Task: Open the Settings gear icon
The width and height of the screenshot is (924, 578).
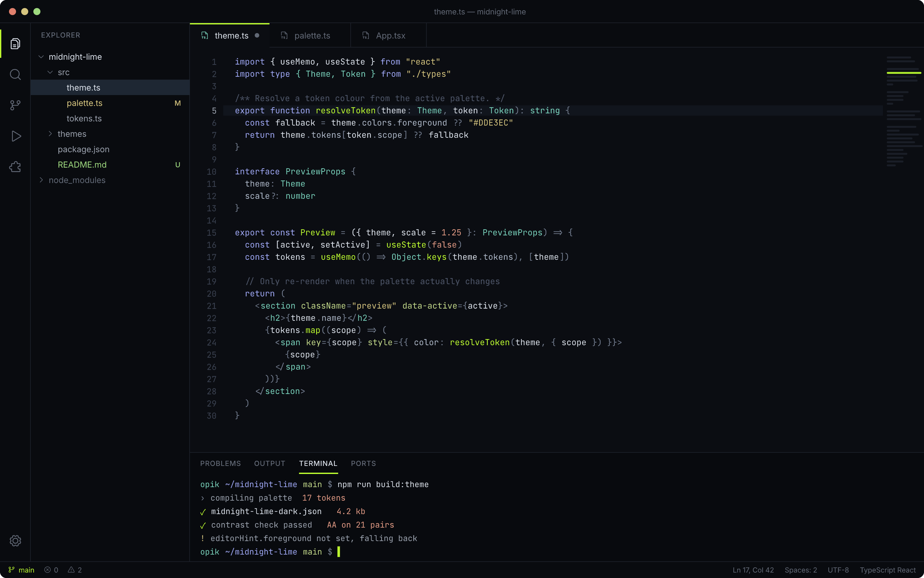Action: tap(15, 540)
